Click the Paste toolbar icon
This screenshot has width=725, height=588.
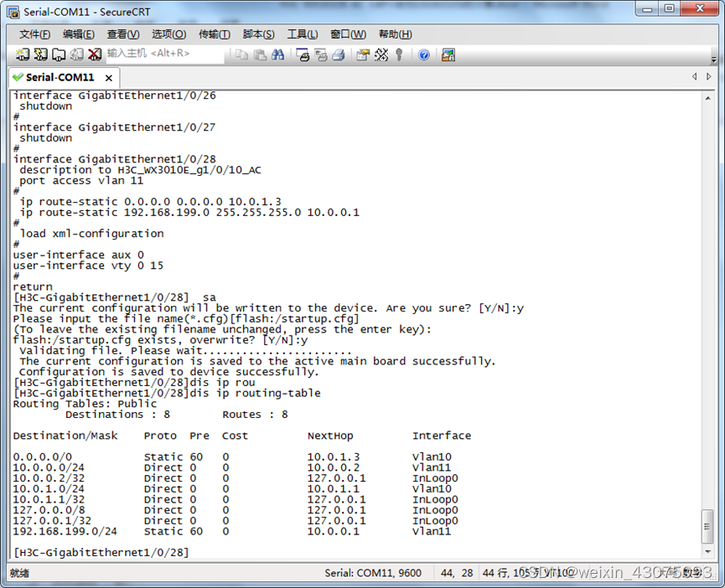[260, 54]
